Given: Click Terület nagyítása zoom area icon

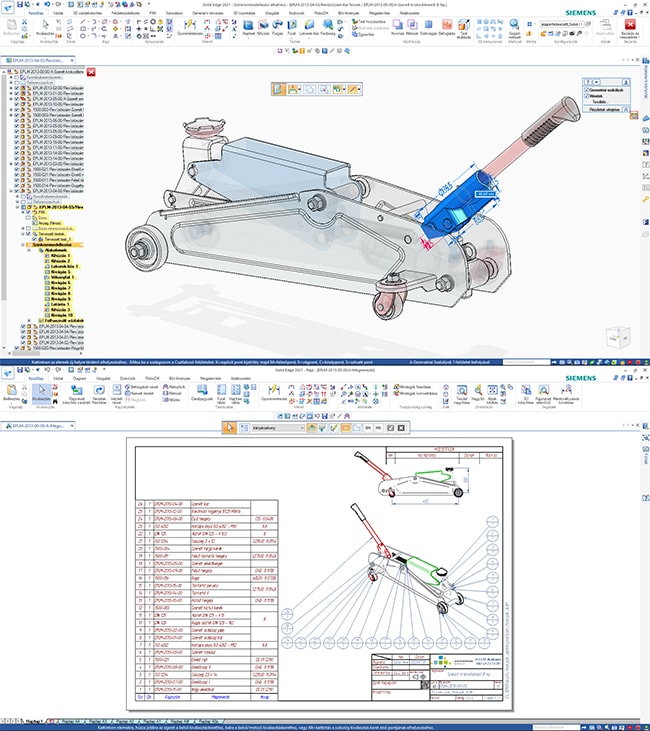Looking at the screenshot, I should tap(462, 393).
